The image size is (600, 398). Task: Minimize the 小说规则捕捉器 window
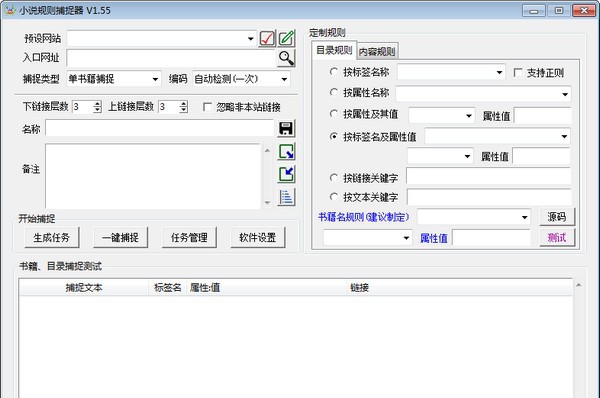[534, 10]
